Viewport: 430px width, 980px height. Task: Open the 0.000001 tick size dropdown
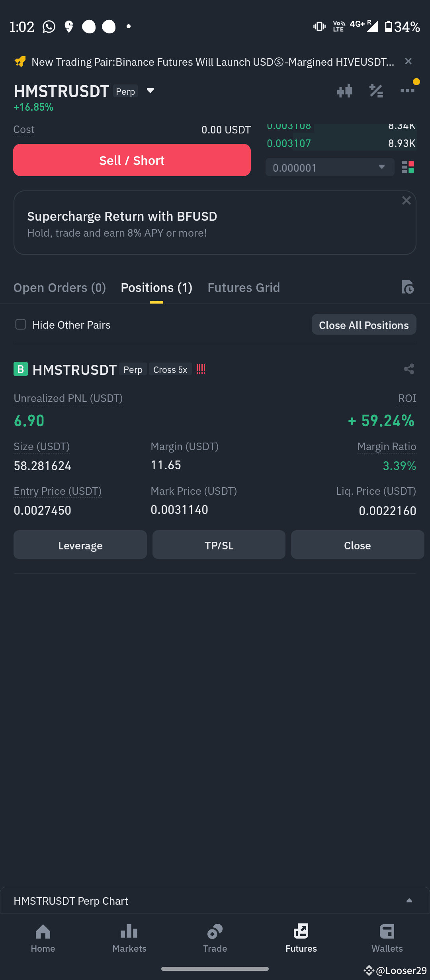point(330,167)
